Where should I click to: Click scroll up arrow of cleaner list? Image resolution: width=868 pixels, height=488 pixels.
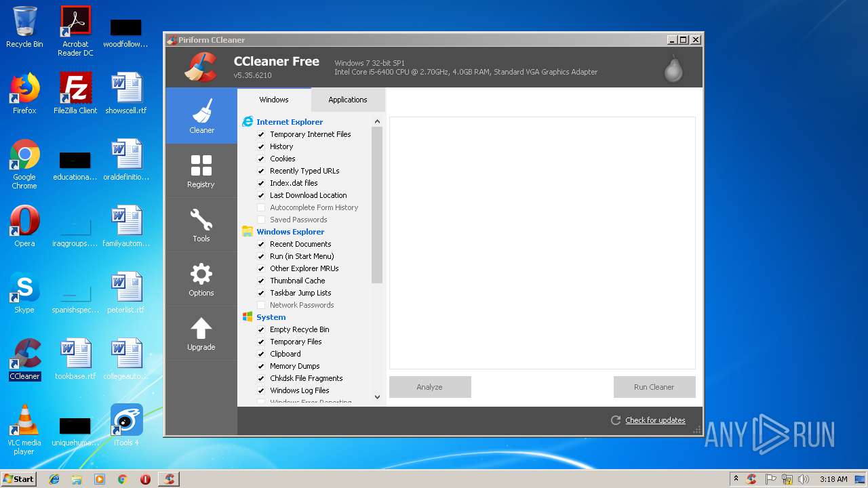click(377, 122)
